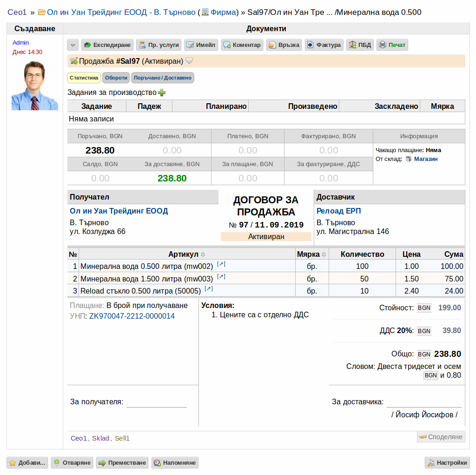Click the Печат print button
The image size is (476, 475).
tap(392, 45)
